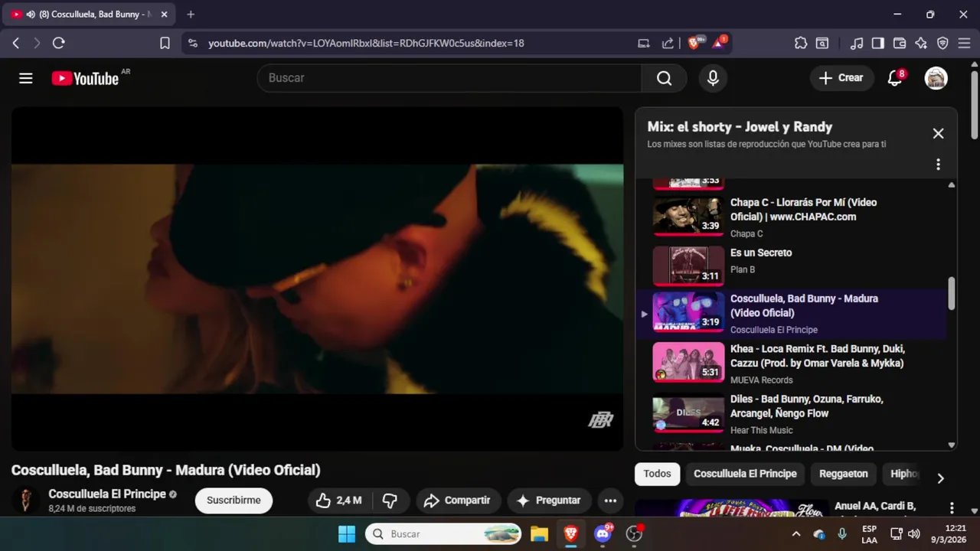Screen dimensions: 980x551
Task: Go back to the previous page
Action: tap(16, 44)
